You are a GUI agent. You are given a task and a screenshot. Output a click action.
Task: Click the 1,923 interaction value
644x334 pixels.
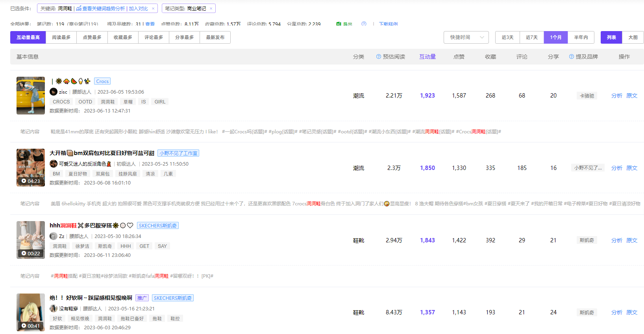427,96
